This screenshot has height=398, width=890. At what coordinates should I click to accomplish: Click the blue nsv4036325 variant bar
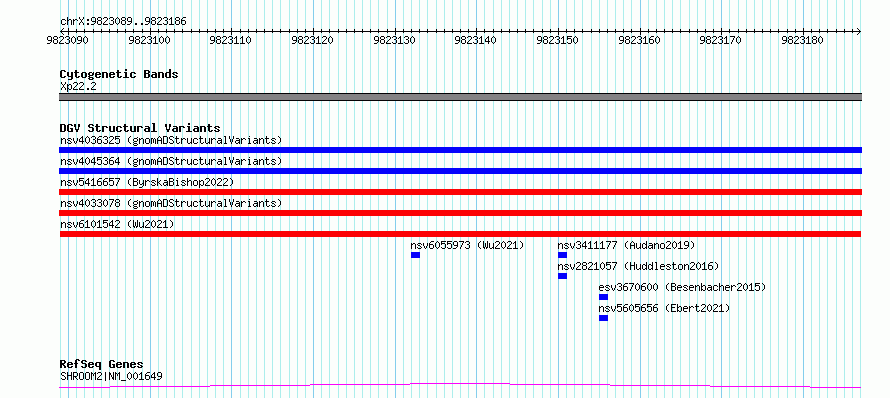[460, 150]
